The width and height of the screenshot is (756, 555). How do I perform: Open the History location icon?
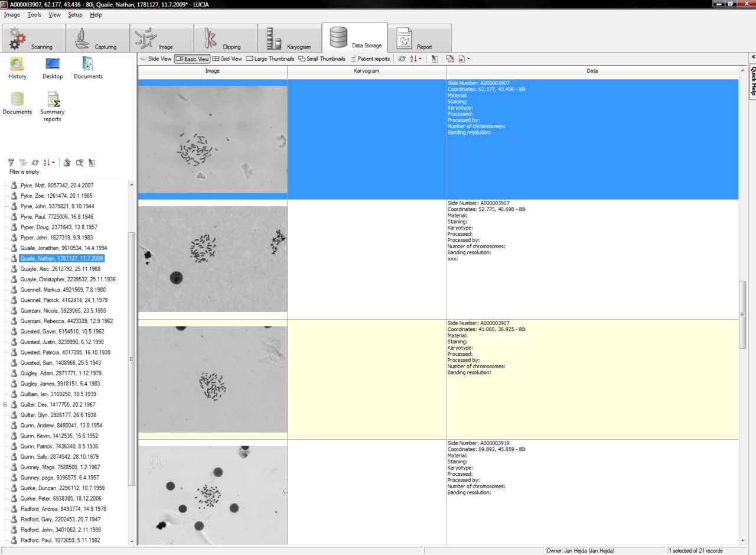17,68
